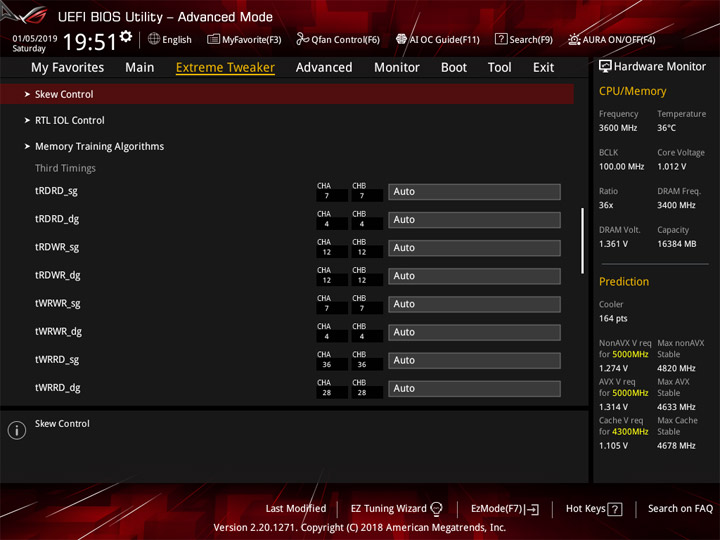
Task: Toggle AURA lighting icon
Action: [574, 39]
